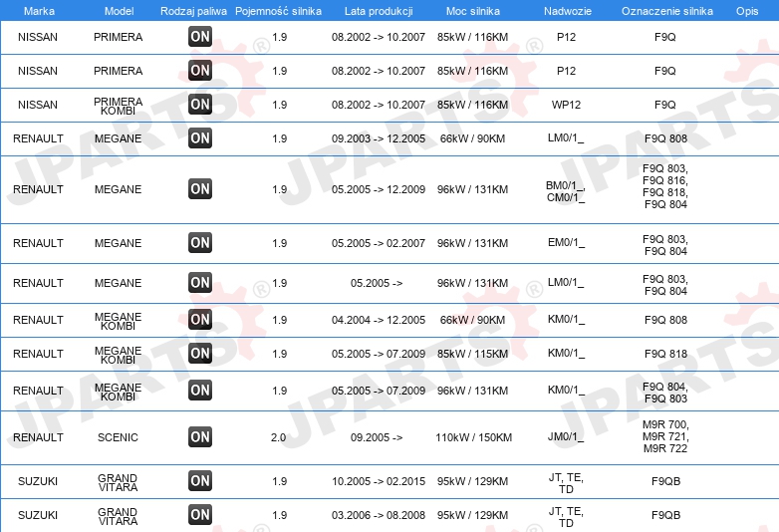Click the 'Marka' column header
Screen dimensions: 779x532
(39, 11)
